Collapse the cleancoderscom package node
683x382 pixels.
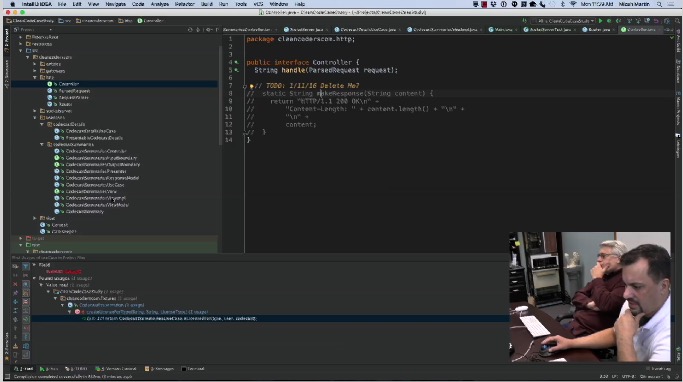point(27,57)
